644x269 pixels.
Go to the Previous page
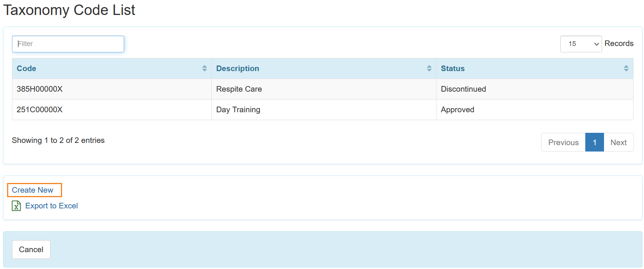(563, 143)
